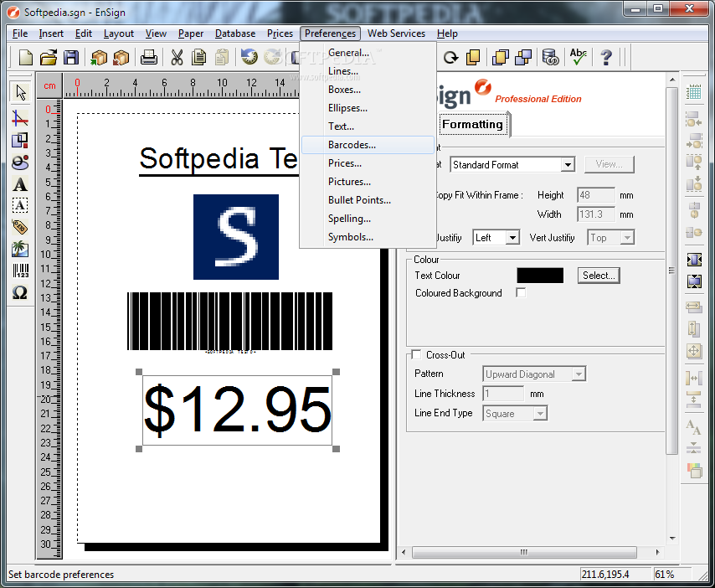Choose Symbols... from the Preferences menu

tap(368, 237)
